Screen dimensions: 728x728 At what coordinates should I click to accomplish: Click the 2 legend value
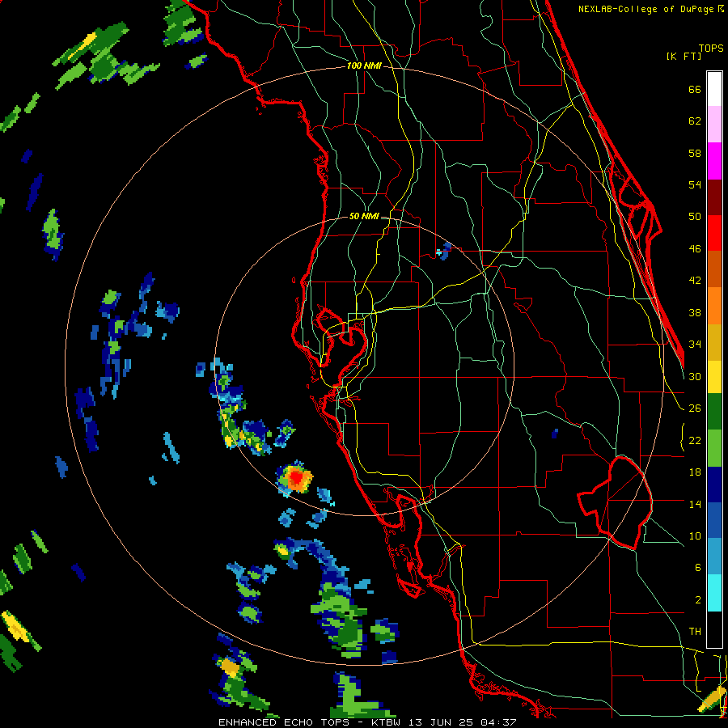point(698,600)
